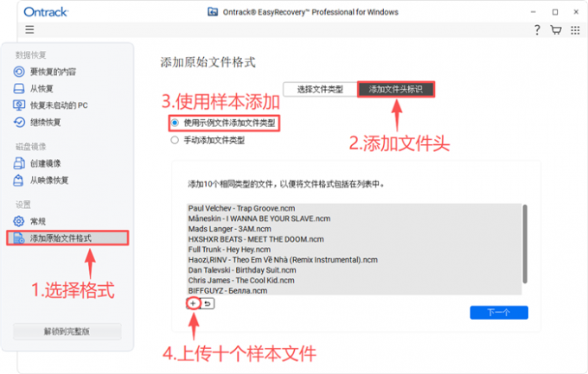Screen dimensions: 588x374
Task: Open the shopping cart to buy
Action: [556, 30]
